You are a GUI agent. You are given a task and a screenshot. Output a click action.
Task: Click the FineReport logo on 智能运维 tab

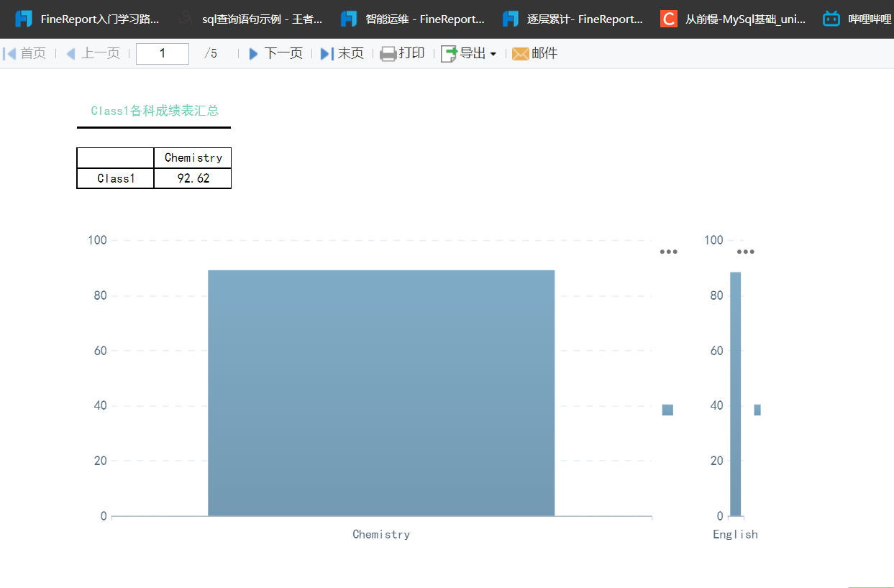[349, 19]
